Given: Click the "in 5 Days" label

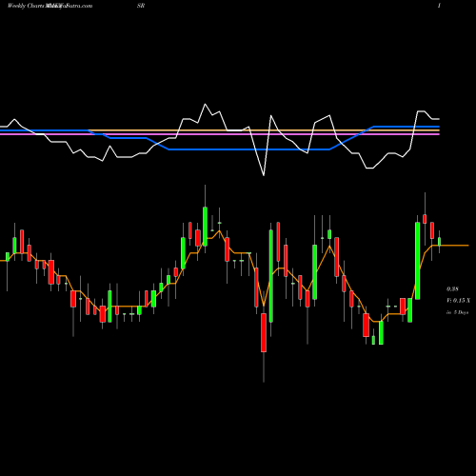Looking at the screenshot, I should 457,312.
